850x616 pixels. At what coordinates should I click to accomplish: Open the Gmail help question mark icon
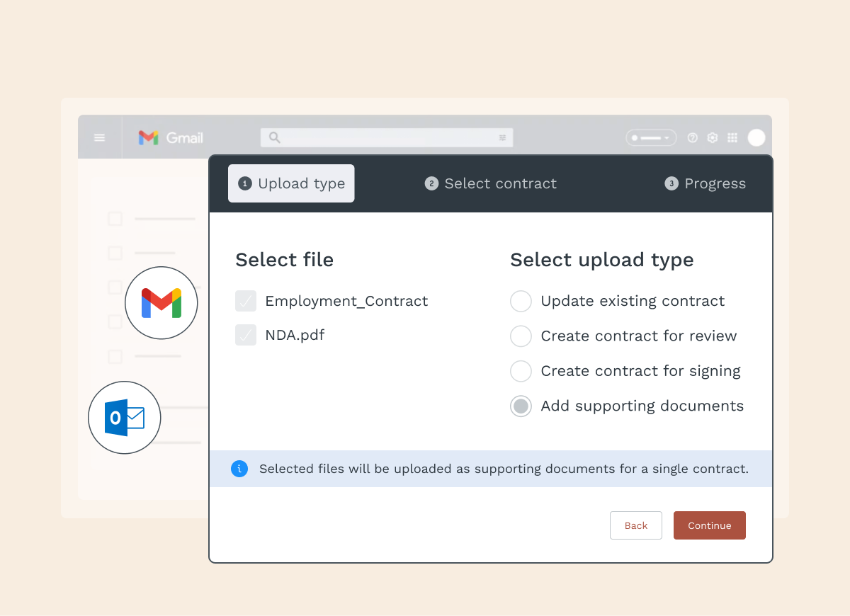[x=693, y=137]
